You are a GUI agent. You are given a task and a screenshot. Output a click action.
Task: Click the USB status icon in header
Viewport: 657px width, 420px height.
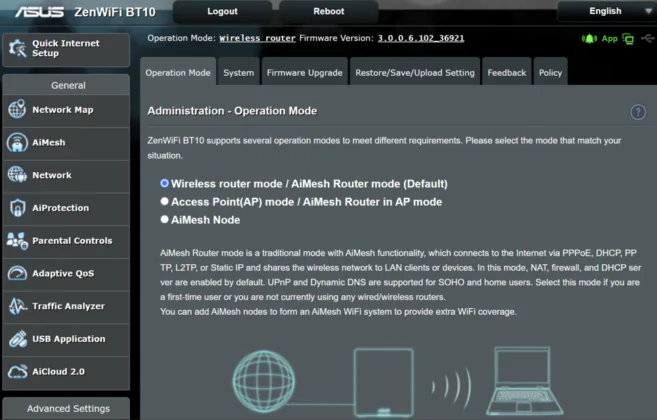[x=647, y=39]
